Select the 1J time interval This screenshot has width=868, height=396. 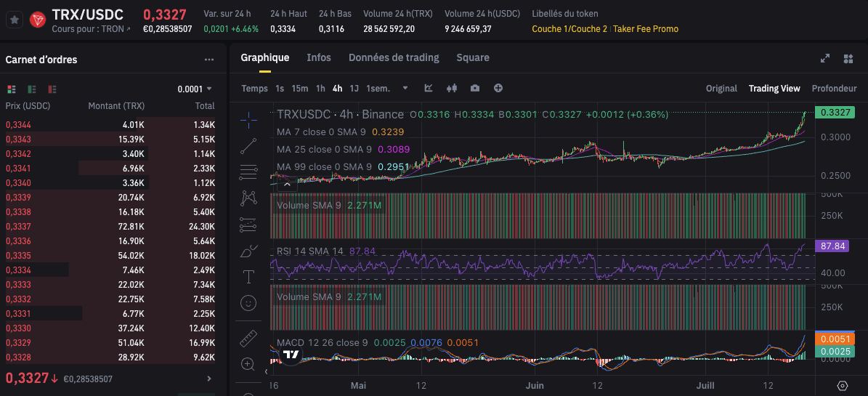click(354, 89)
